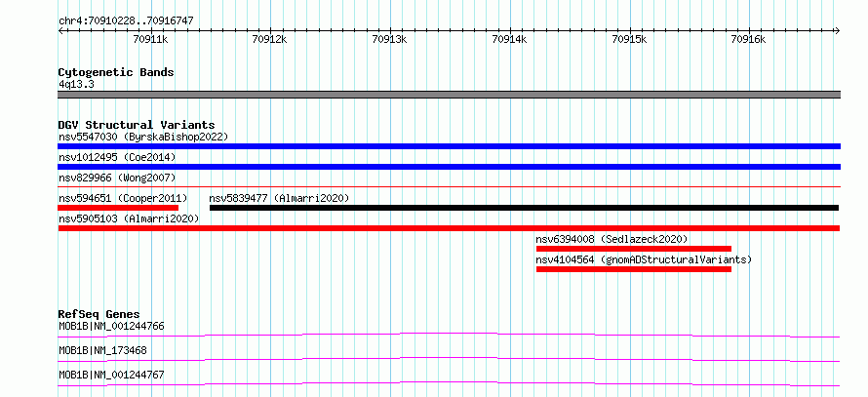Open the nsv4104564 (gnomADStructuralVariants) label
The image size is (868, 397).
(x=645, y=259)
